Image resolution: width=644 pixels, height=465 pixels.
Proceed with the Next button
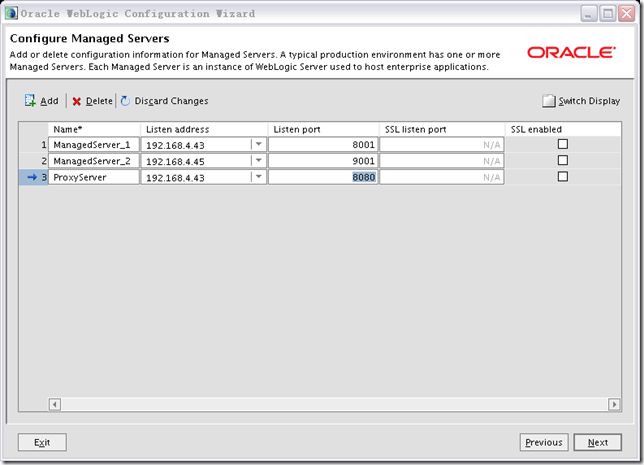(x=598, y=442)
